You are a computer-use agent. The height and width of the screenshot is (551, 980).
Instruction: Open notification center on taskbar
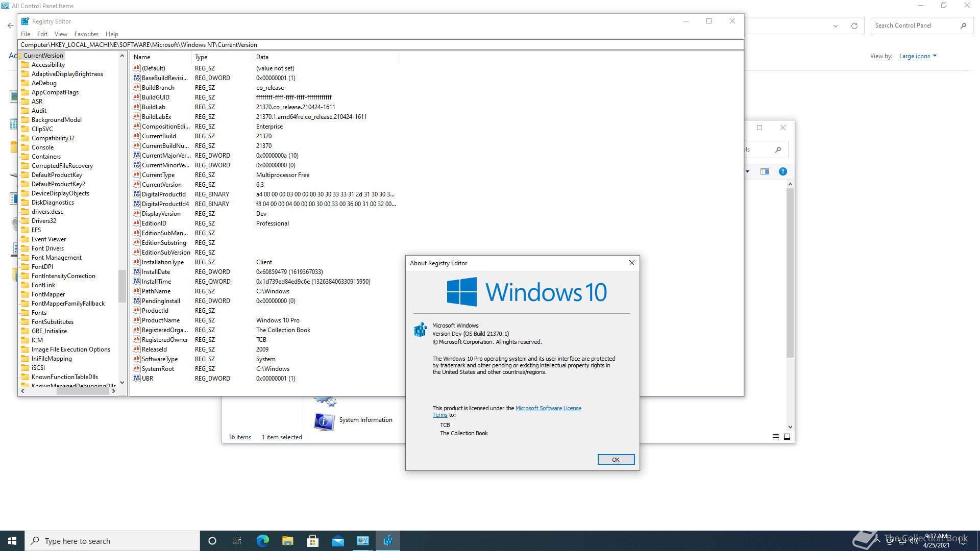point(963,541)
